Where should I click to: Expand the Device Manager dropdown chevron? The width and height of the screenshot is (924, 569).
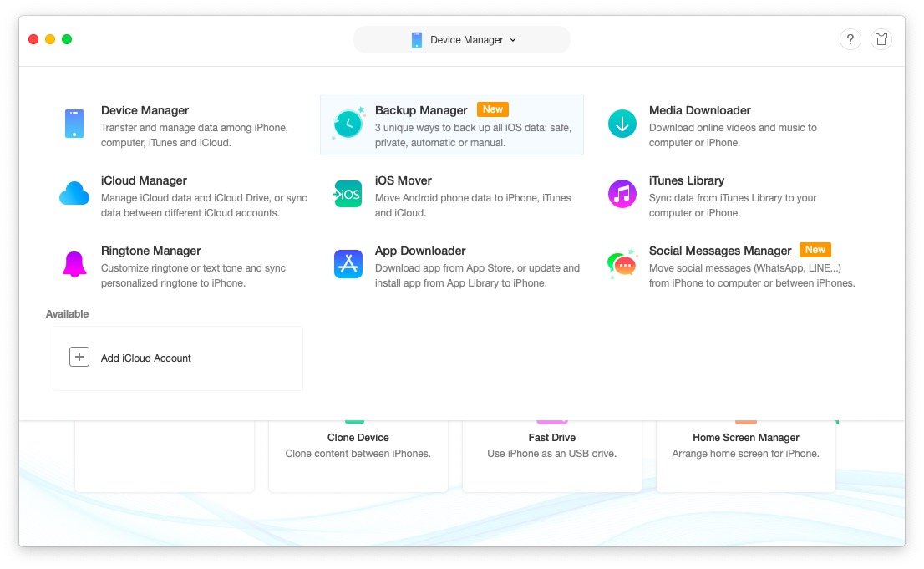pos(513,40)
